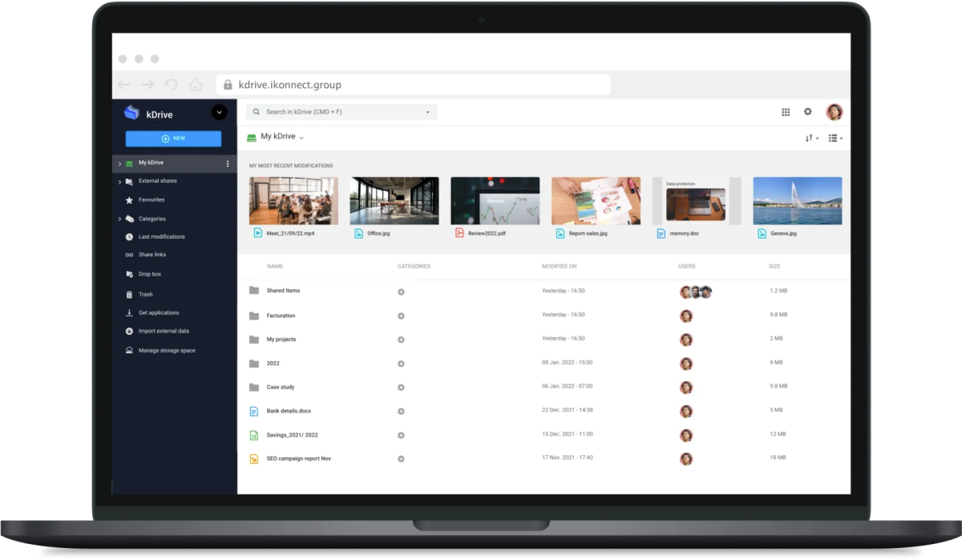Open Drop box in the sidebar
Screen dimensions: 962x560
(150, 274)
